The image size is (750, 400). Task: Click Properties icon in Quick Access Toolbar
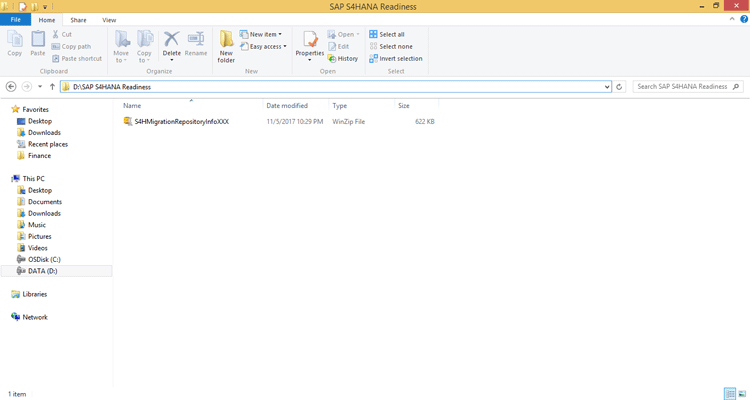tap(23, 7)
